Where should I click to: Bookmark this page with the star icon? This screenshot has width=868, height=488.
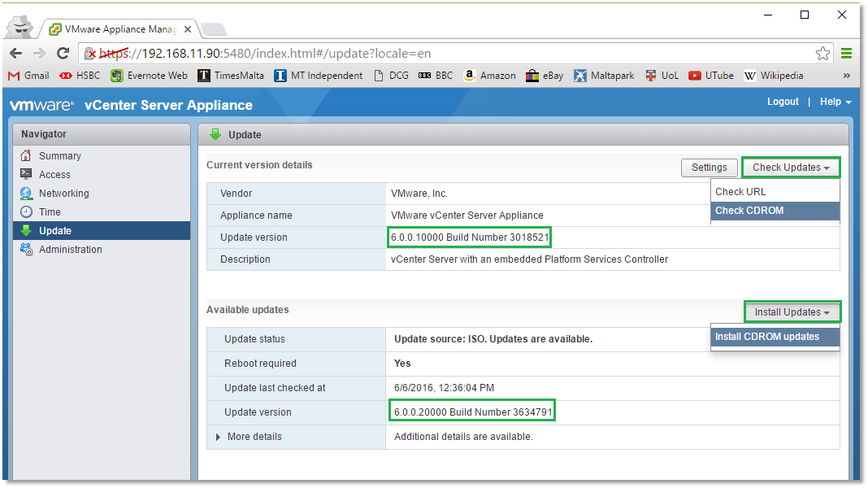click(x=822, y=53)
